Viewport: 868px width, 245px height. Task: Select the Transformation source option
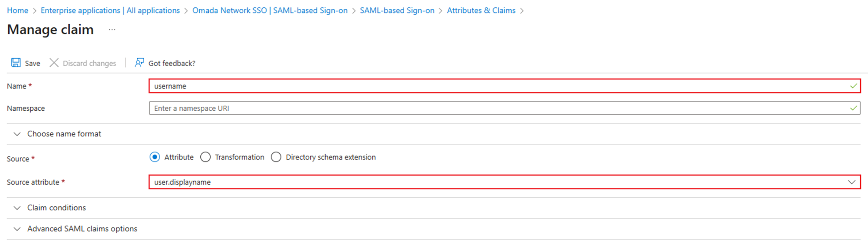pos(205,157)
